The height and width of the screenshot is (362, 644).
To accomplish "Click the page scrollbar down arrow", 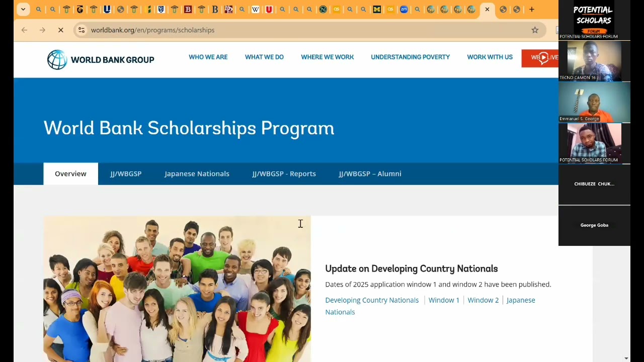I will (626, 358).
